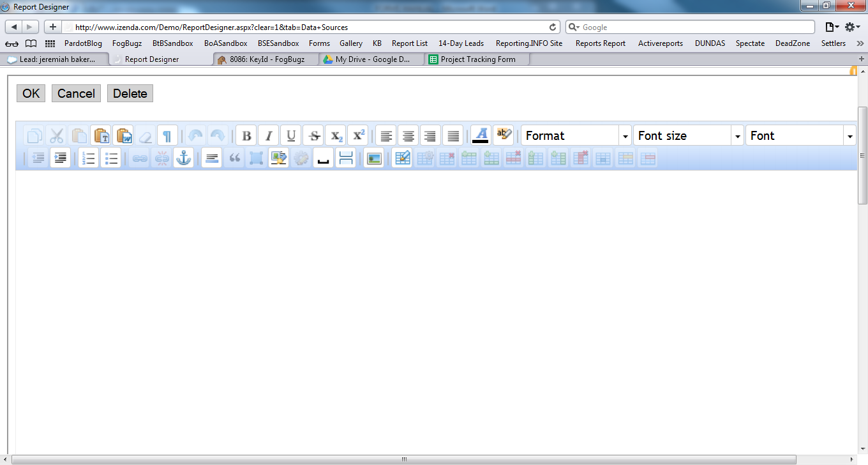This screenshot has height=465, width=868.
Task: Insert a non-breaking space character
Action: 324,158
